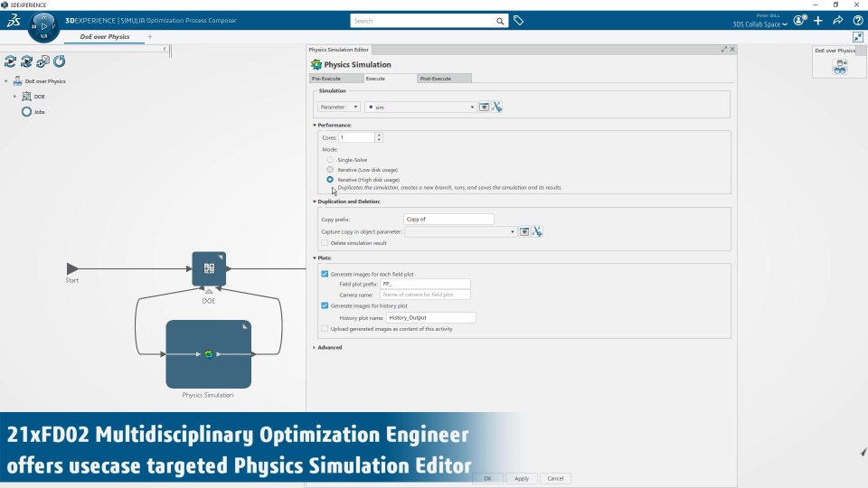The image size is (868, 488).
Task: Collapse the Duplication and Deletion section
Action: pos(315,202)
